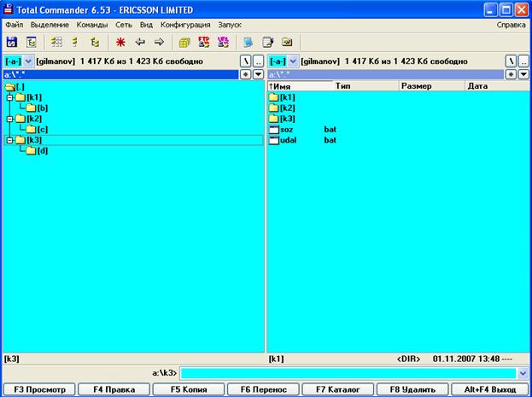Click the yellow pack files toolbar icon

coord(184,42)
